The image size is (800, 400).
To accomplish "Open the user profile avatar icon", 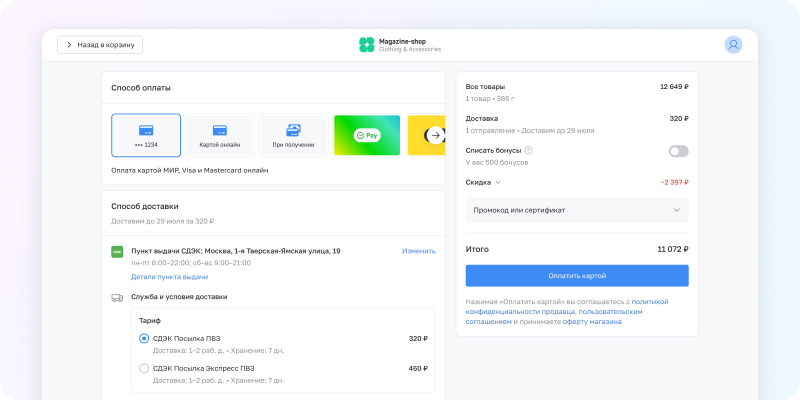I will 734,45.
